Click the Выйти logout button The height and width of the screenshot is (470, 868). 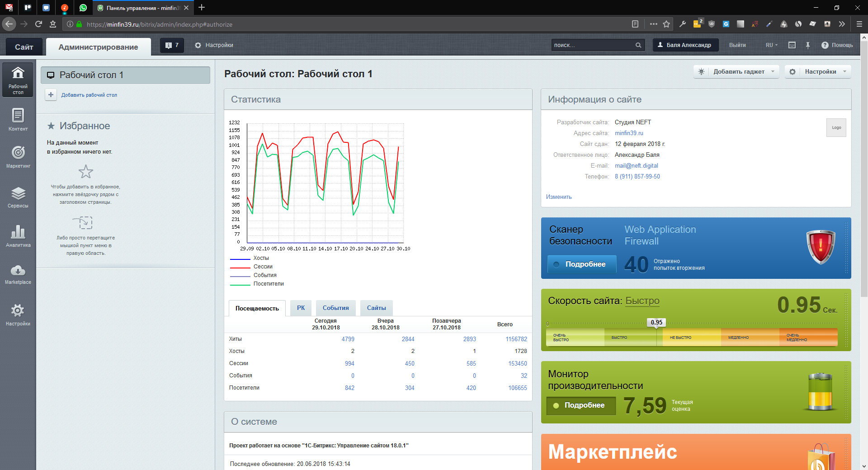coord(737,45)
